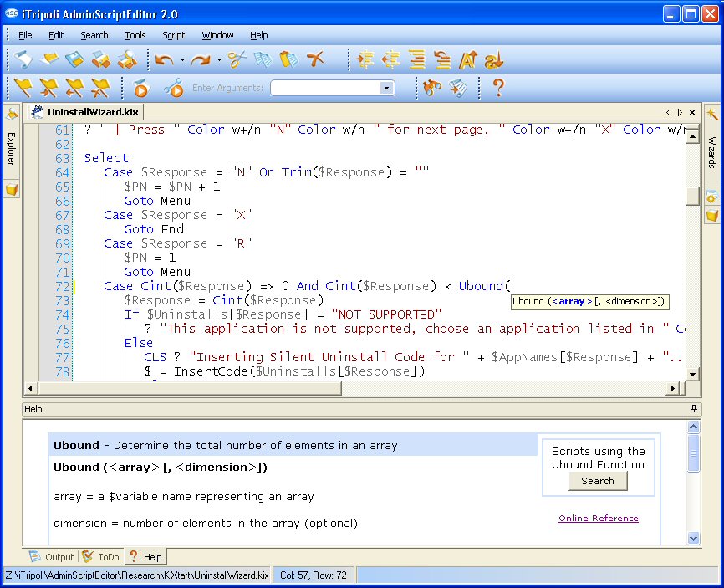Open help via the question mark icon
This screenshot has width=724, height=588.
(x=497, y=87)
